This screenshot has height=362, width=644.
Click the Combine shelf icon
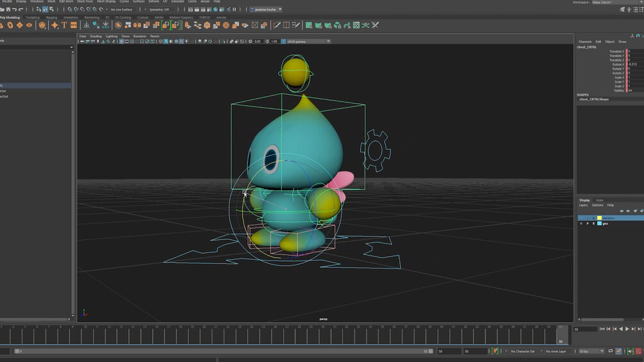(x=128, y=26)
